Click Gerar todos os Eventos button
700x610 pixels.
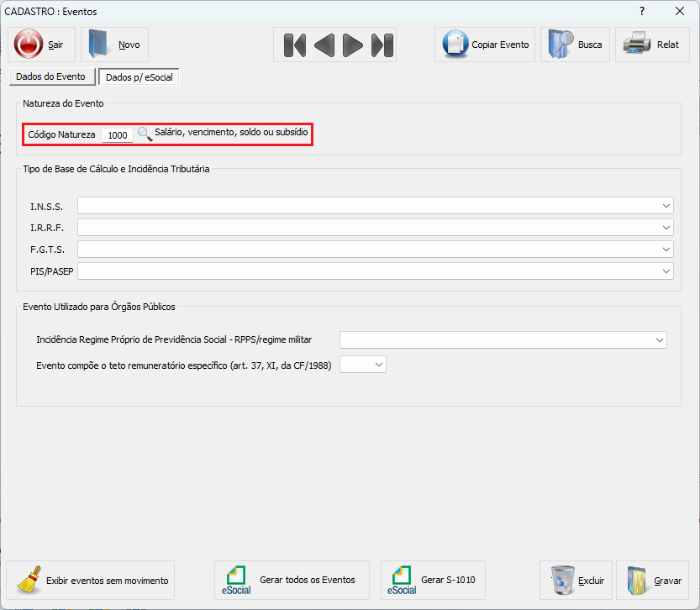coord(292,580)
